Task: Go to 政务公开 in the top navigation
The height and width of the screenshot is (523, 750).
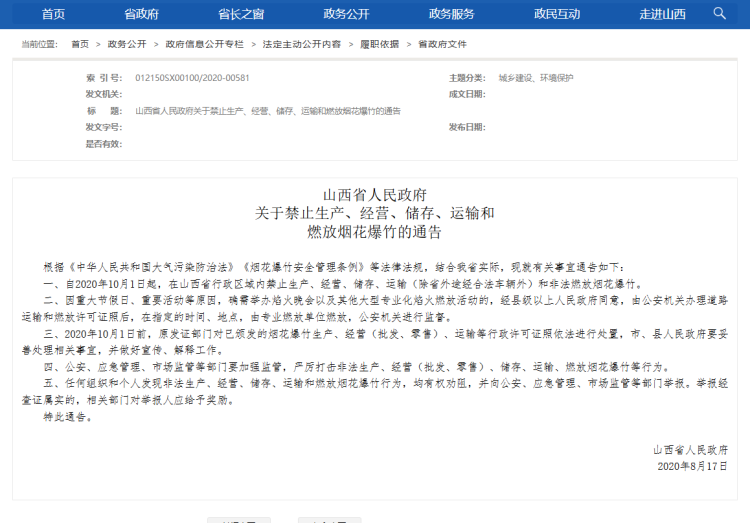Action: 346,14
